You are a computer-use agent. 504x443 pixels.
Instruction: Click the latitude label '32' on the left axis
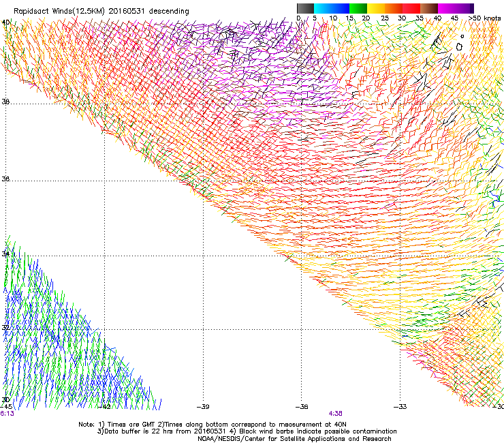[x=5, y=328]
